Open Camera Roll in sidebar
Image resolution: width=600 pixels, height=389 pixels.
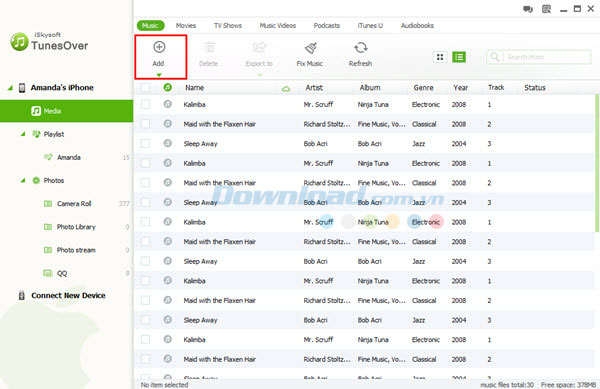(74, 204)
